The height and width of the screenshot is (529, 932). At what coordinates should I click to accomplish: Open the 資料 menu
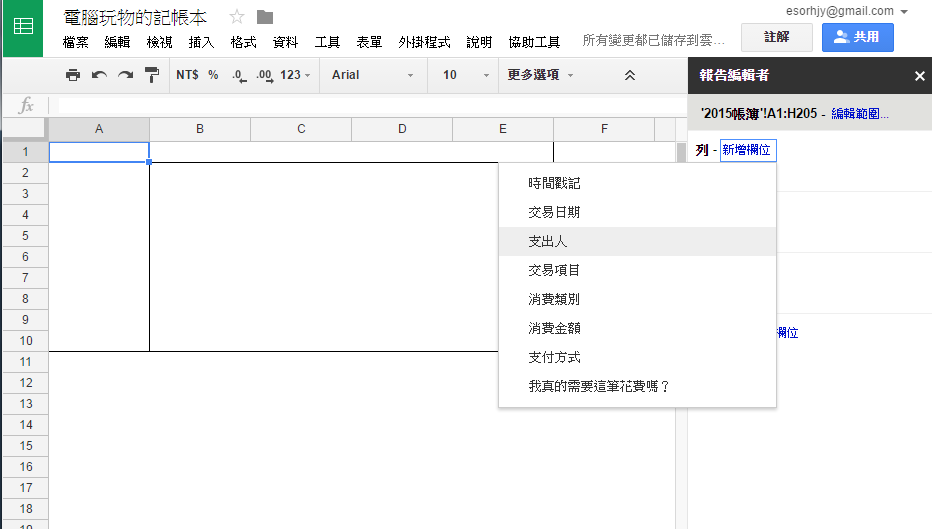[x=285, y=42]
